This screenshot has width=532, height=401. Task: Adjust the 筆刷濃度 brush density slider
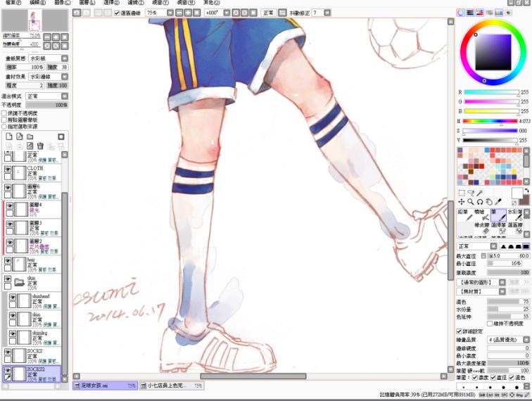coord(508,272)
